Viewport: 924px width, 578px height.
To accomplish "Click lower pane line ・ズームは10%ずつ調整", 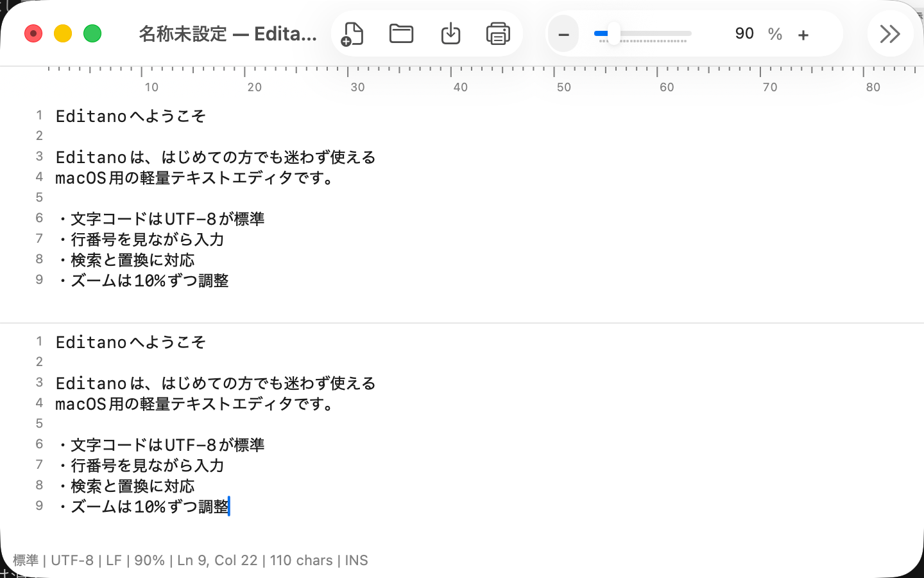I will click(142, 506).
